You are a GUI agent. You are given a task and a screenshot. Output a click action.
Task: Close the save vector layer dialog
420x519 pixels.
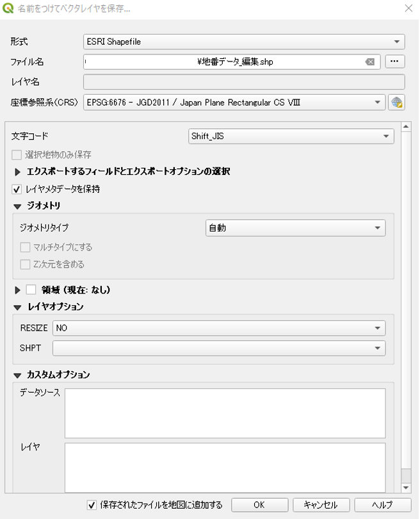tap(407, 10)
